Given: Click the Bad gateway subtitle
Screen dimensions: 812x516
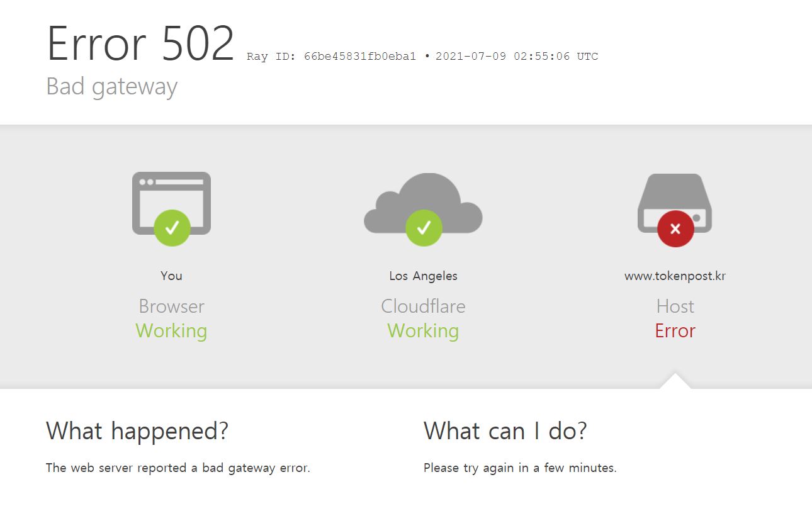Looking at the screenshot, I should tap(112, 87).
